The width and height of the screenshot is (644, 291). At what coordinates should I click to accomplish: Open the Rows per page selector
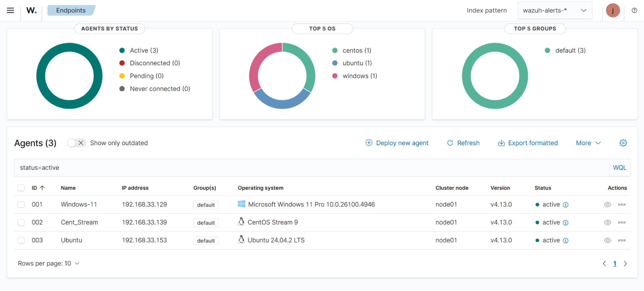(48, 263)
